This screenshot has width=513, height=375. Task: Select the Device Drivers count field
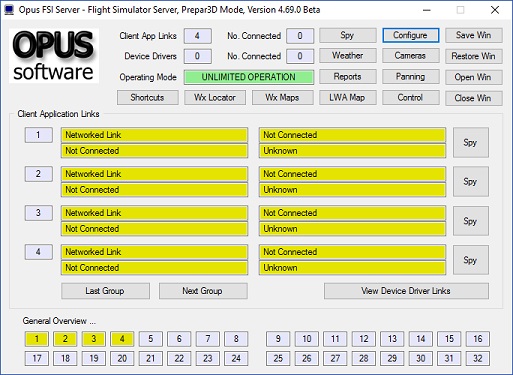(198, 56)
